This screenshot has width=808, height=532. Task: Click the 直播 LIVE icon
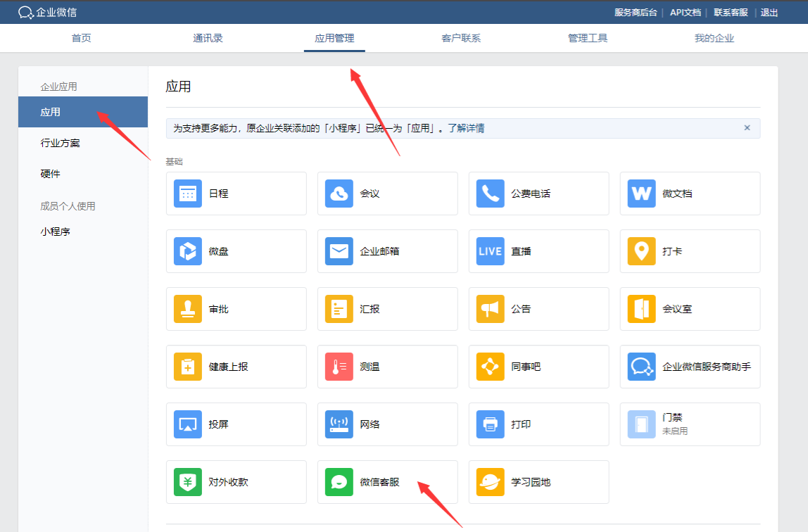tap(490, 251)
